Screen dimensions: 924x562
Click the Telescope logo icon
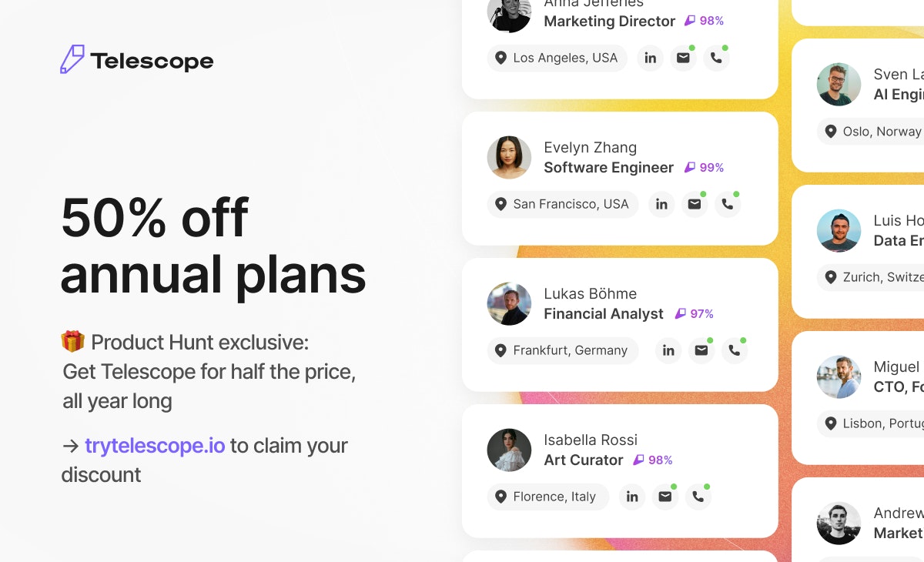click(x=72, y=60)
